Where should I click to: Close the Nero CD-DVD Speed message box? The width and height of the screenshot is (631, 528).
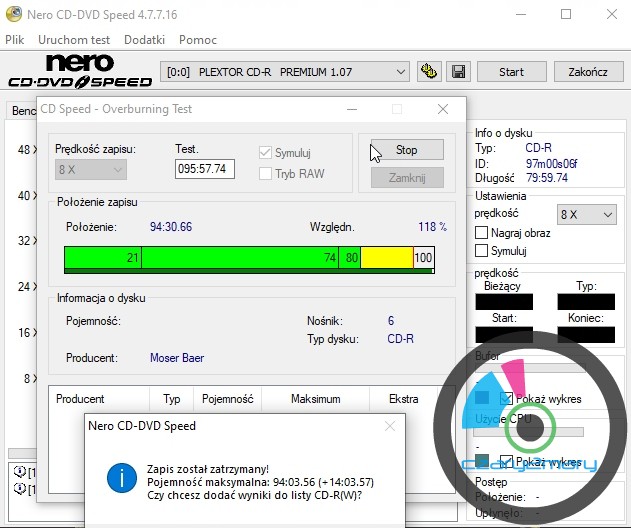(x=389, y=426)
